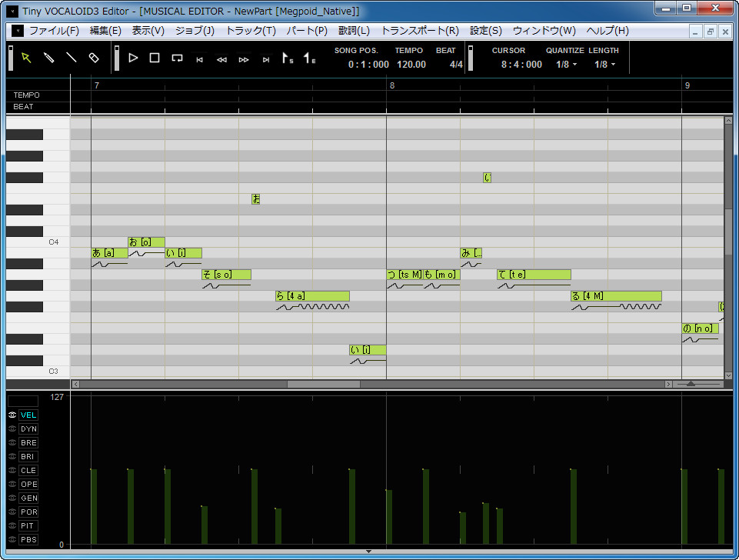Jump to the start of the song
The height and width of the screenshot is (560, 739).
pyautogui.click(x=199, y=59)
